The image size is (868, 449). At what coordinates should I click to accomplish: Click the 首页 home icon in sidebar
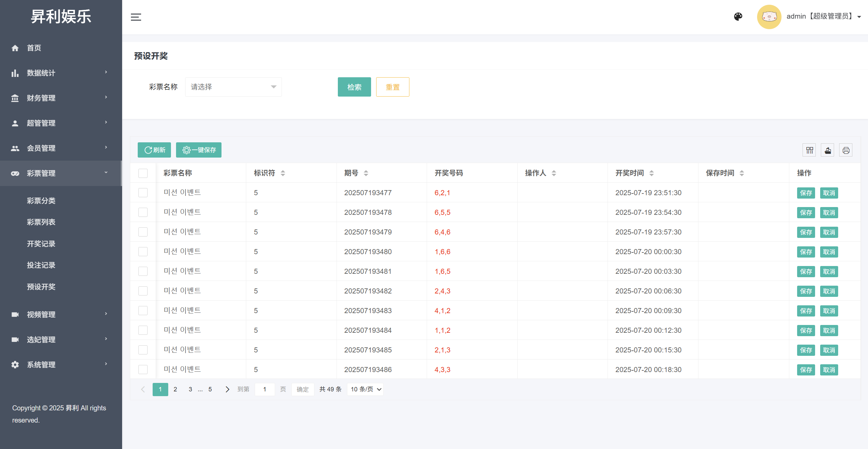coord(15,48)
